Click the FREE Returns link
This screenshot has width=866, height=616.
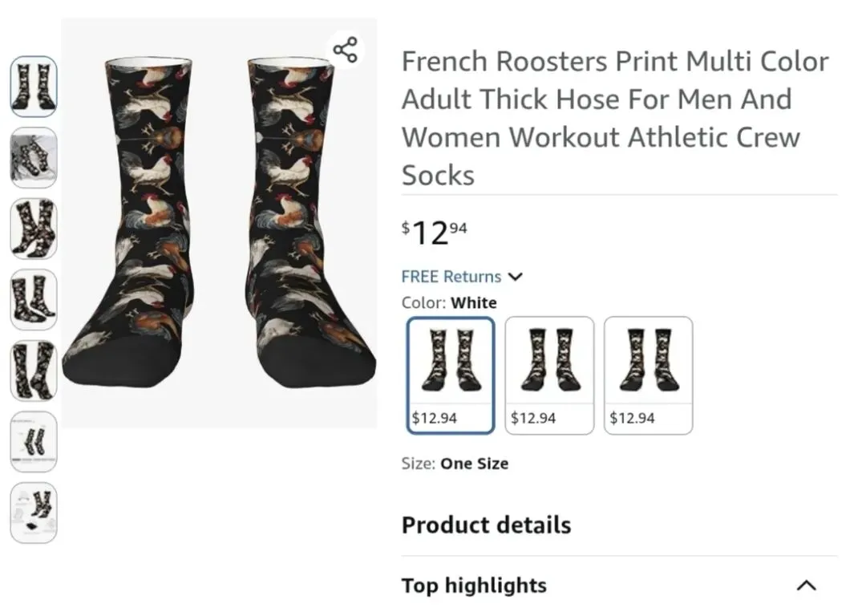coord(451,277)
